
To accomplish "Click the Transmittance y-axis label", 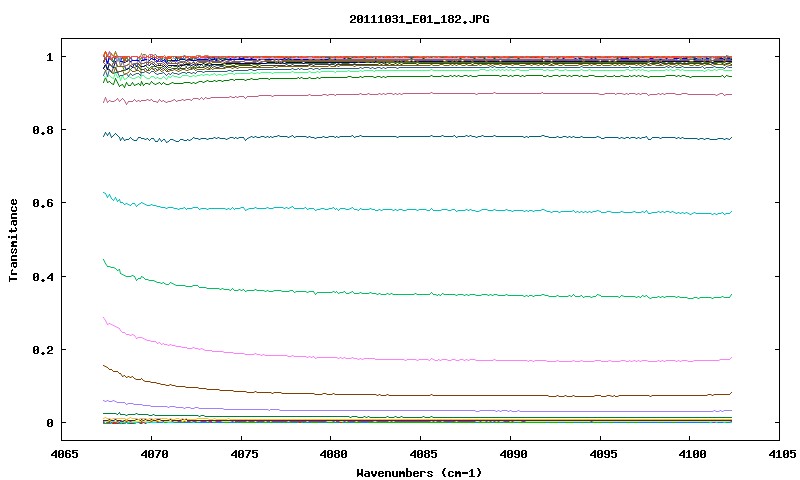I will (x=13, y=240).
